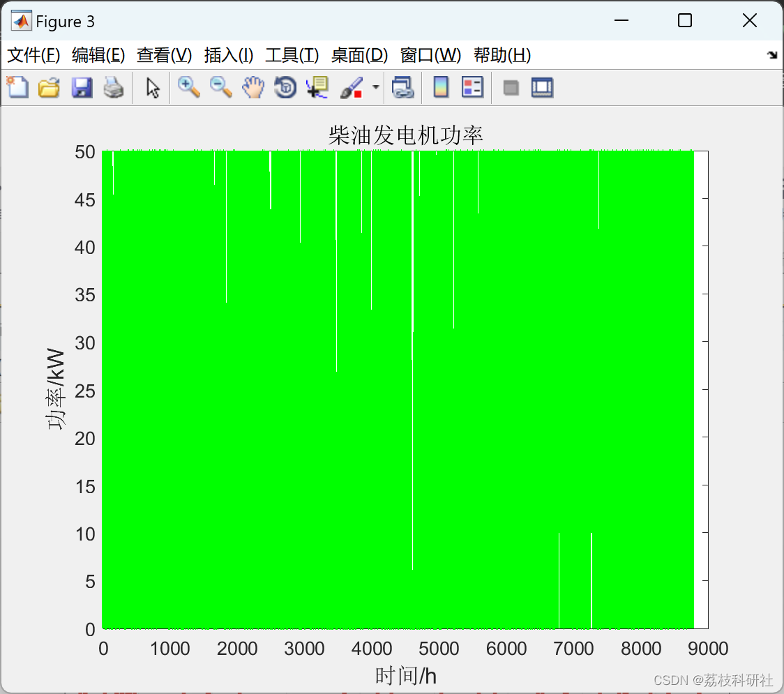
Task: Open the 桌面(D) menu
Action: [359, 55]
